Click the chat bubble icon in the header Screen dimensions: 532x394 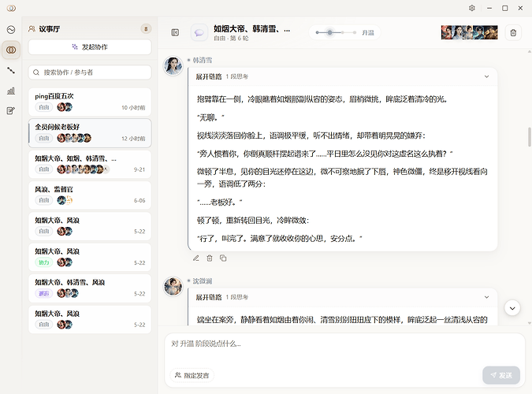pos(199,32)
